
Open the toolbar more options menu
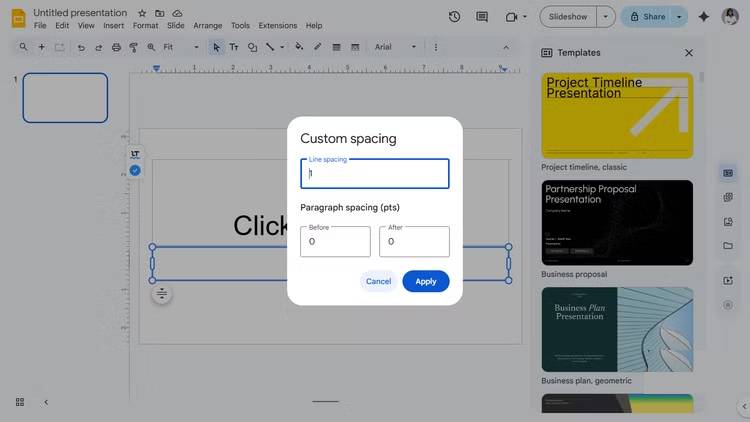(435, 47)
